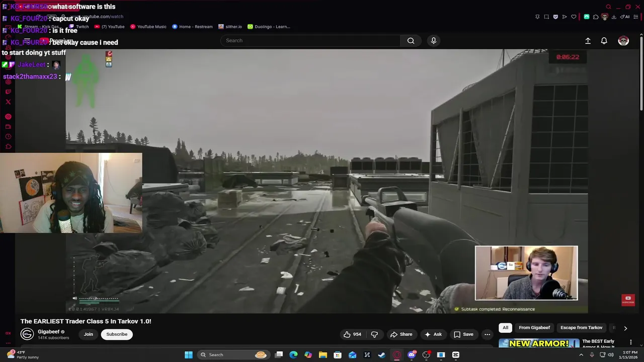Click the Share button

pos(401,334)
